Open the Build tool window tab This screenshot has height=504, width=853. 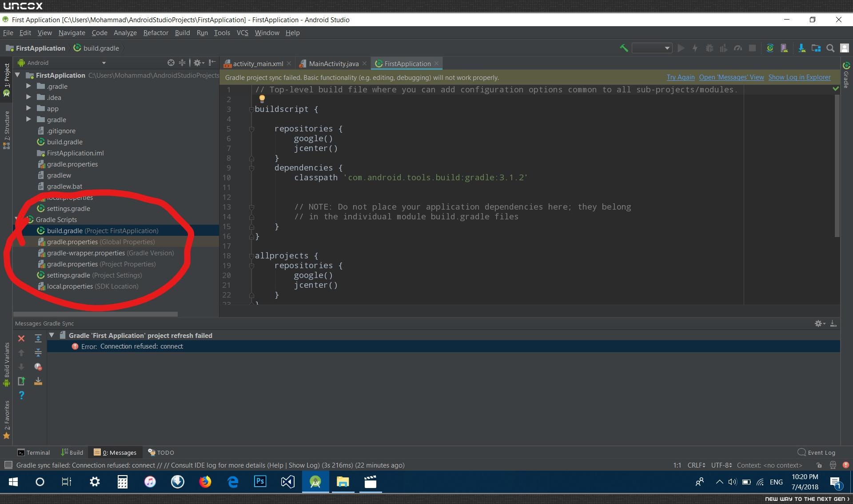[72, 452]
